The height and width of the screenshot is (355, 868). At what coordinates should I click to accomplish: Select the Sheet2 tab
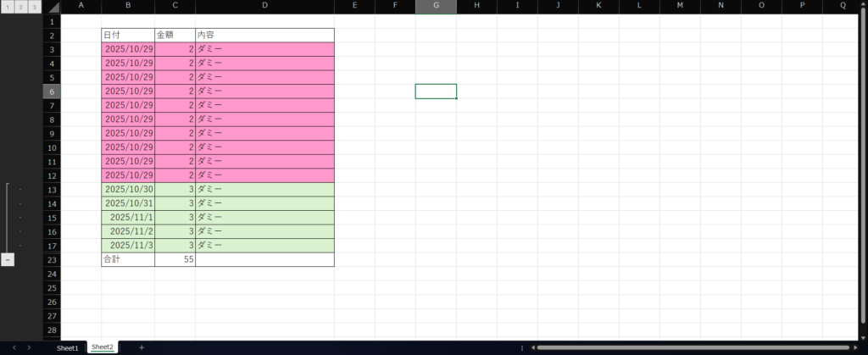pos(103,347)
